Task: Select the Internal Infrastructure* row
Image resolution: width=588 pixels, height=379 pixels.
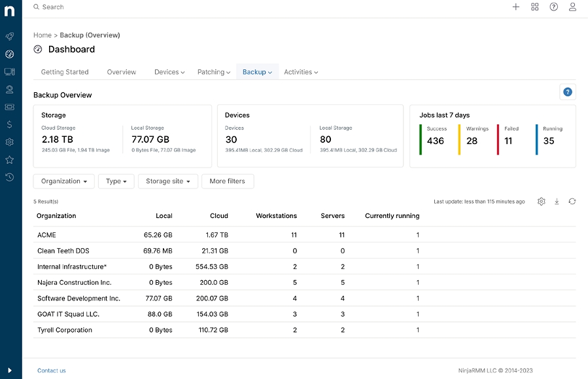Action: point(305,266)
